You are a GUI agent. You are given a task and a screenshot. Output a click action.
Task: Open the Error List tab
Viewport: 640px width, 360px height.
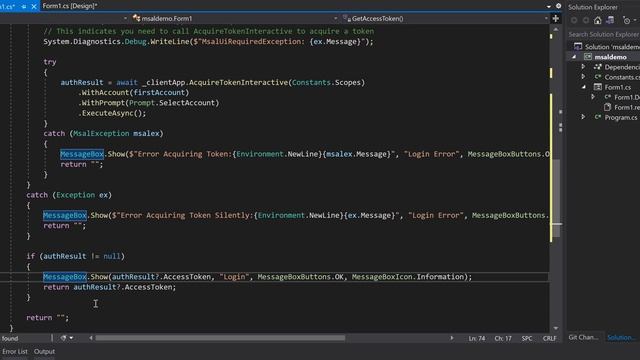click(15, 351)
